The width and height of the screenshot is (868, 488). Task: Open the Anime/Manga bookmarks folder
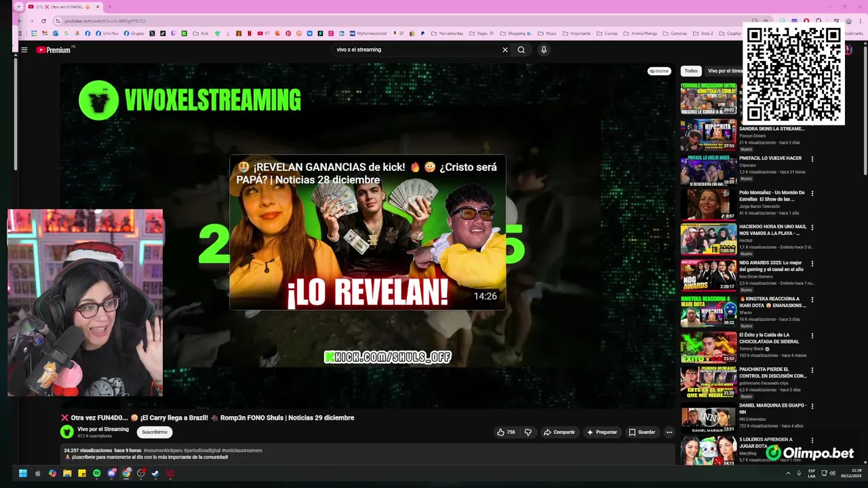(x=640, y=33)
